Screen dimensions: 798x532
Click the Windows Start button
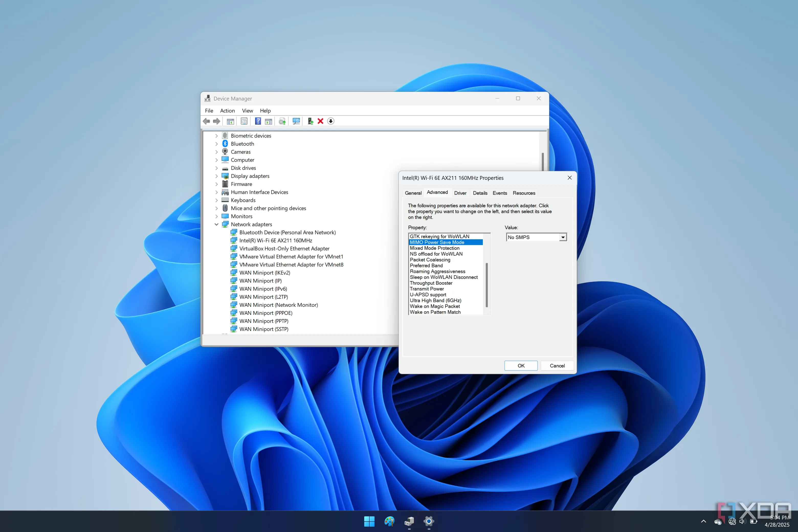(369, 521)
